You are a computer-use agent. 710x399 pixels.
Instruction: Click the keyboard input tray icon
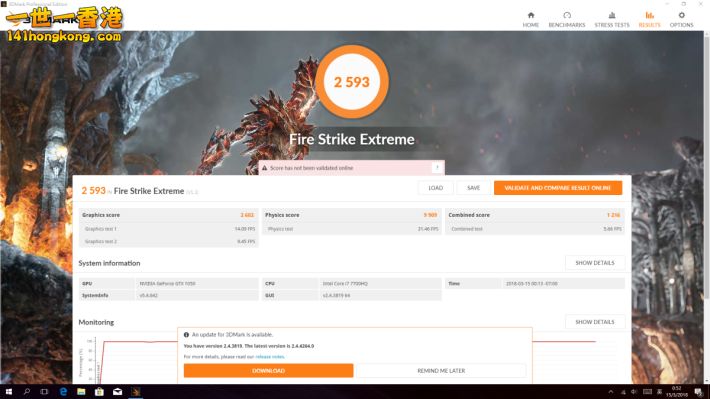point(648,392)
